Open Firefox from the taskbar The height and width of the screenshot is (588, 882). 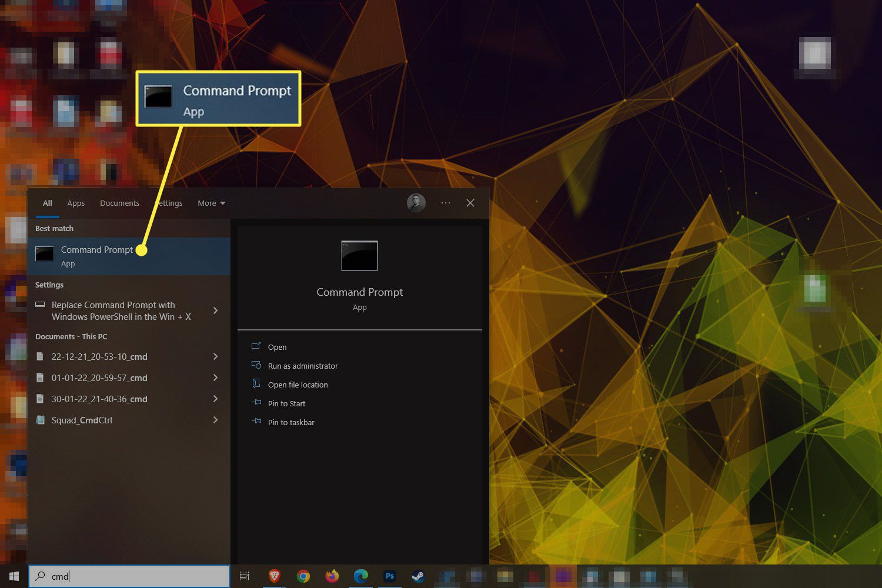pos(332,576)
